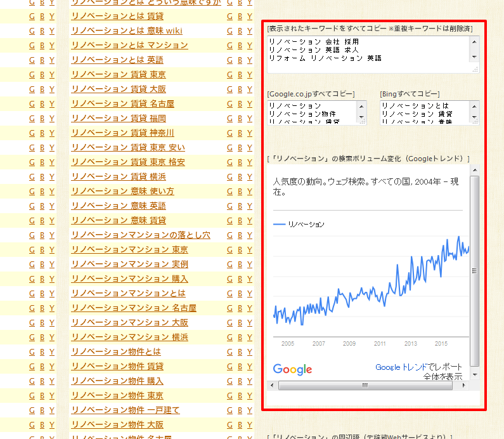This screenshot has height=439, width=504.
Task: Click the リノベーション物件とは link
Action: pyautogui.click(x=116, y=352)
